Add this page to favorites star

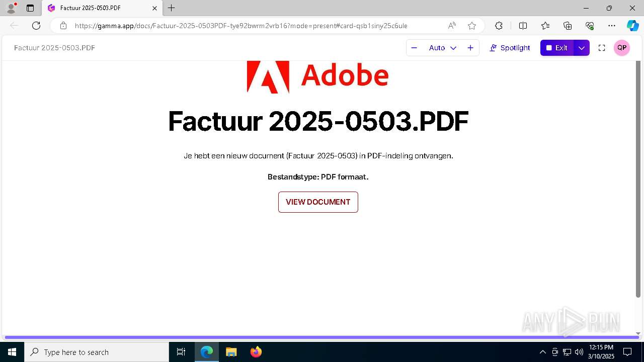[x=472, y=26]
